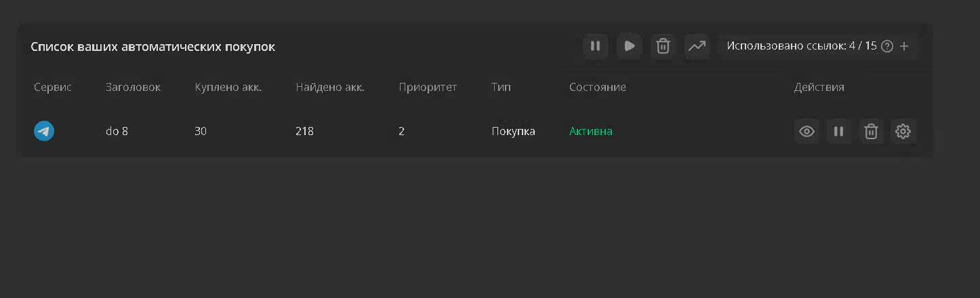Image resolution: width=980 pixels, height=298 pixels.
Task: Click the "Состояние" column header
Action: pyautogui.click(x=597, y=87)
